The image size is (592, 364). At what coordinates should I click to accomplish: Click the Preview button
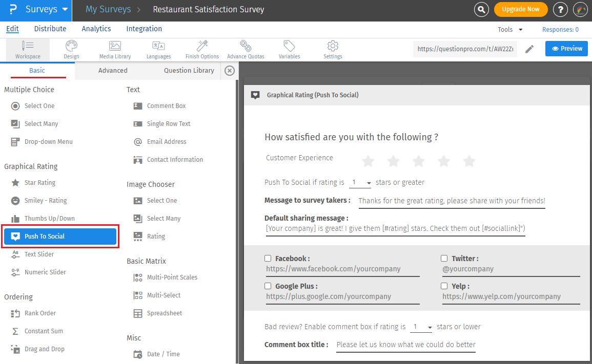coord(566,49)
